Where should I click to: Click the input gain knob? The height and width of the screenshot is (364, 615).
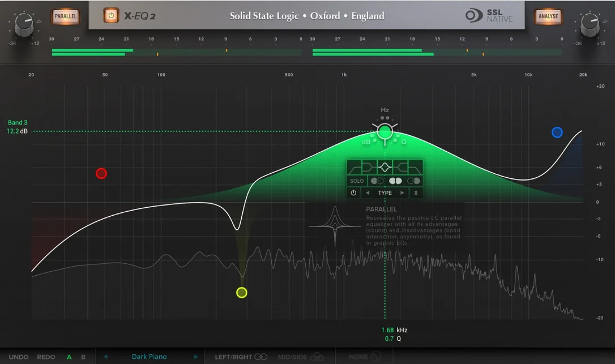coord(24,24)
